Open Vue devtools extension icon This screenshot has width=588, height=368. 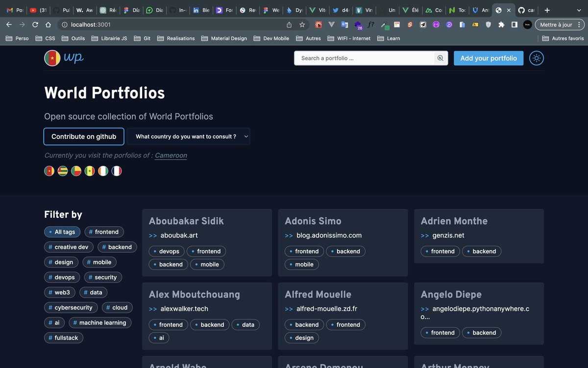pyautogui.click(x=332, y=25)
